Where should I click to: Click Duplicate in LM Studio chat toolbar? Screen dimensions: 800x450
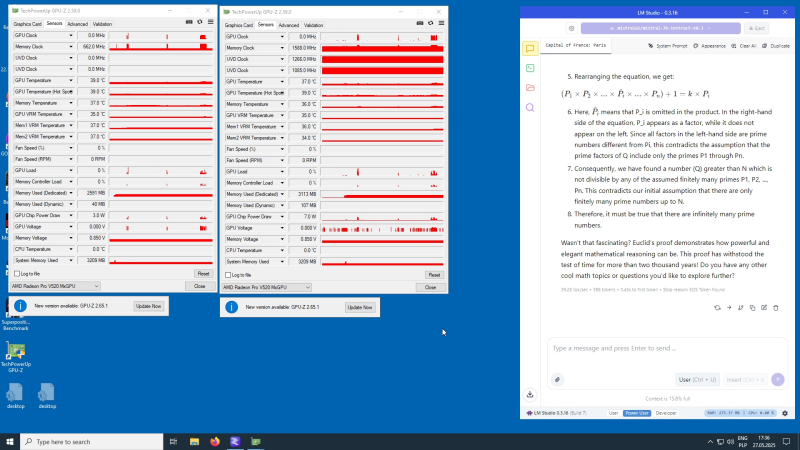[x=776, y=46]
